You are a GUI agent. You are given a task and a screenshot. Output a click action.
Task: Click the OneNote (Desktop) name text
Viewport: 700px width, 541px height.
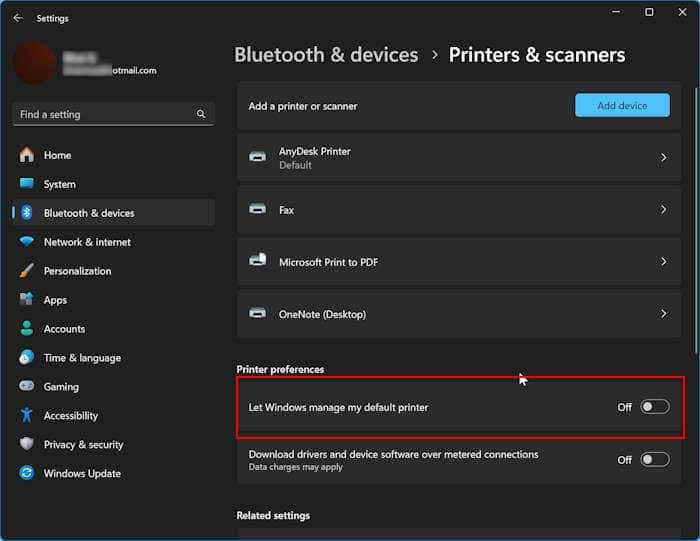coord(322,314)
